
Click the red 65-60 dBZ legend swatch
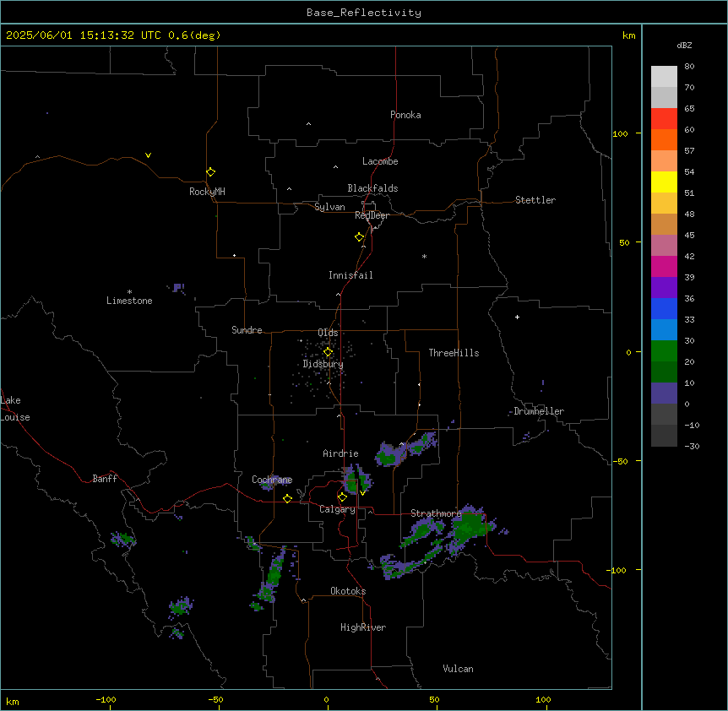pyautogui.click(x=664, y=118)
